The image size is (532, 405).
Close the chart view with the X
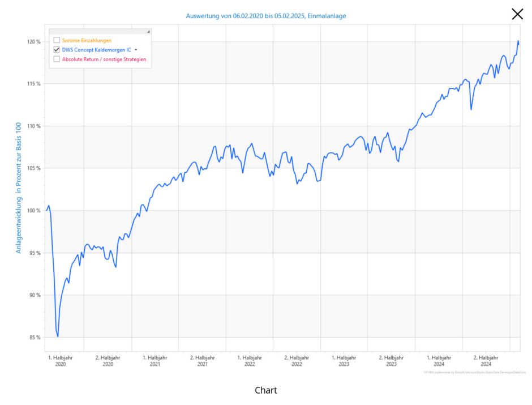(517, 14)
